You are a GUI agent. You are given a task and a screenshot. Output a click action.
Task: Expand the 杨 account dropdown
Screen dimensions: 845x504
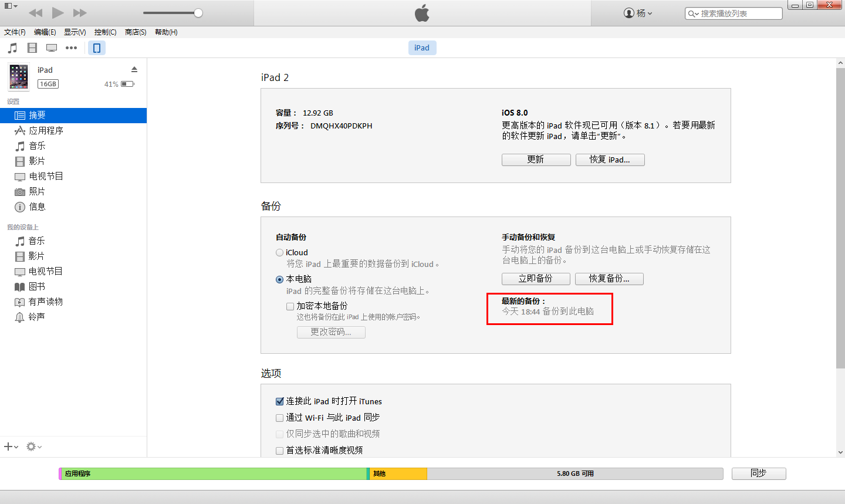point(638,13)
